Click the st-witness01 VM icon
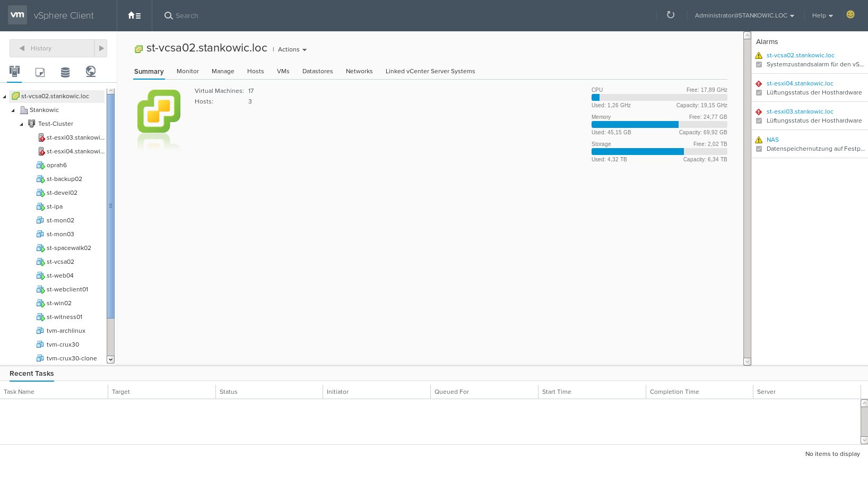868x483 pixels. (x=40, y=317)
